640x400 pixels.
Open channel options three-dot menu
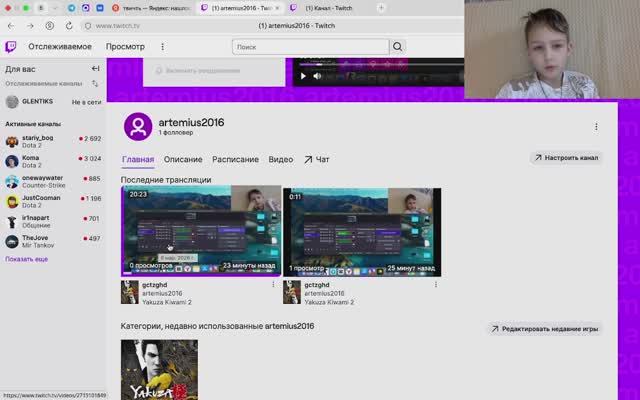click(596, 127)
